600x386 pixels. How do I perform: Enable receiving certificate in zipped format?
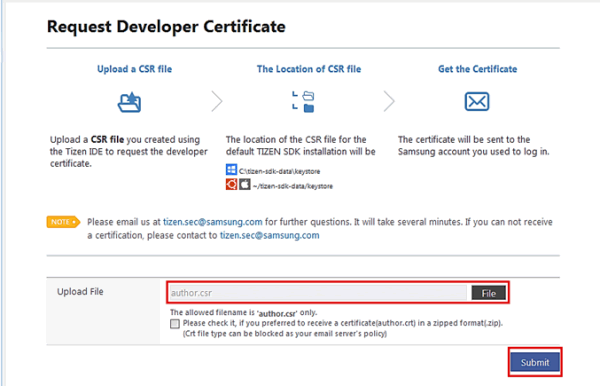coord(174,324)
